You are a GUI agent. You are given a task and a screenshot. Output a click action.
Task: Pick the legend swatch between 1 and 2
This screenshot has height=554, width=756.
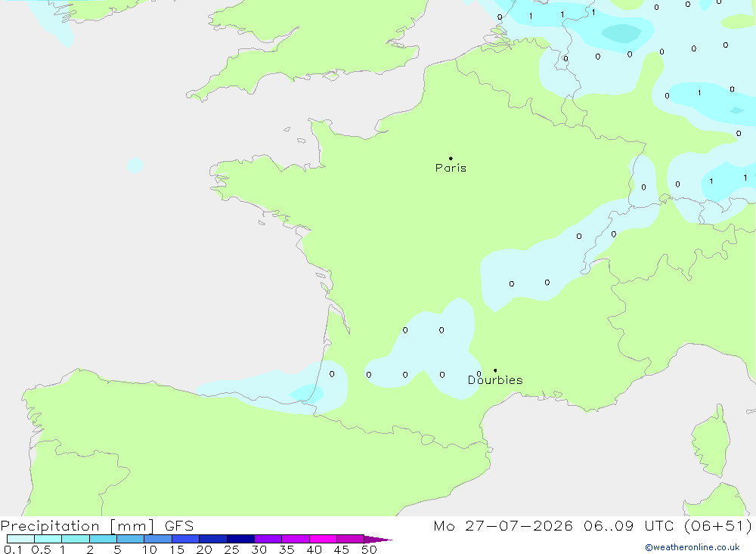[x=76, y=539]
